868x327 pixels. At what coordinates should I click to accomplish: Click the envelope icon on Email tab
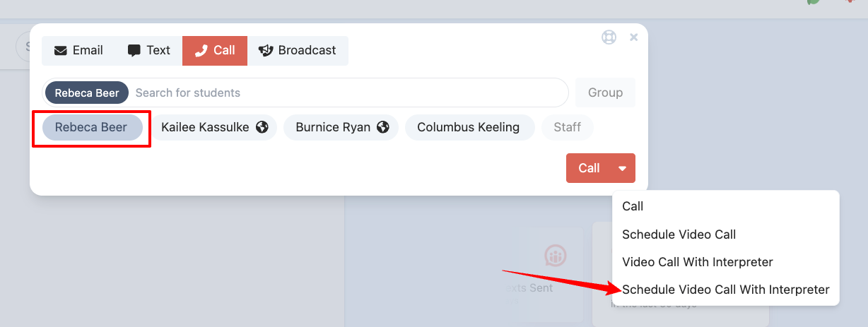[x=61, y=51]
